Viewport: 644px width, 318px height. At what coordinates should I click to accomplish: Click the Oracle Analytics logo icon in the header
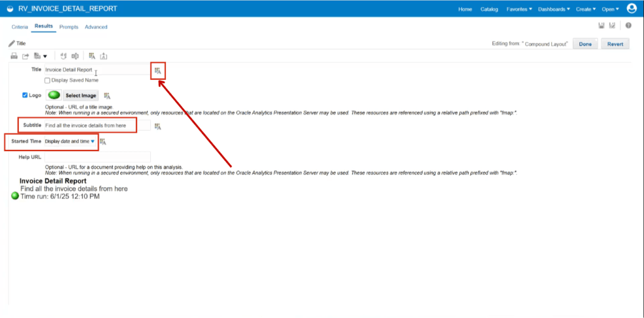coord(10,9)
